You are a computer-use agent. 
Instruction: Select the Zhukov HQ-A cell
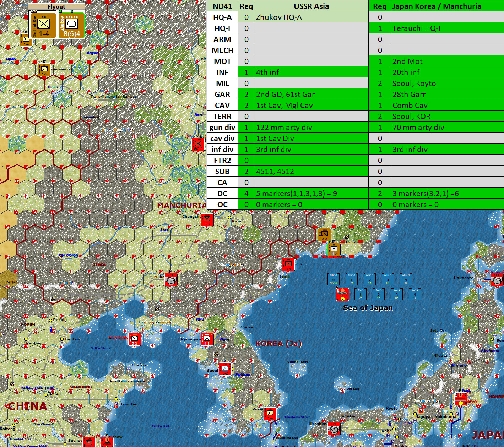pyautogui.click(x=311, y=17)
